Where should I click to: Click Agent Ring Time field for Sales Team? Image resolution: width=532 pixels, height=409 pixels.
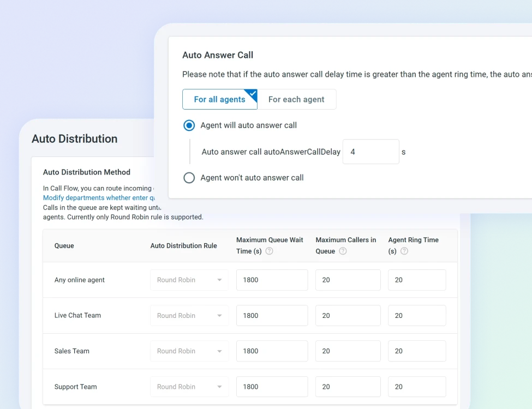(x=417, y=351)
